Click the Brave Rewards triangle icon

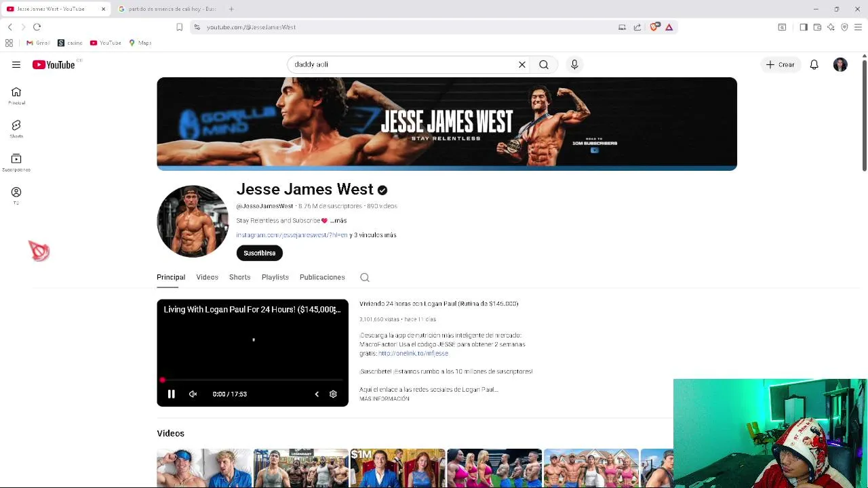pyautogui.click(x=669, y=27)
